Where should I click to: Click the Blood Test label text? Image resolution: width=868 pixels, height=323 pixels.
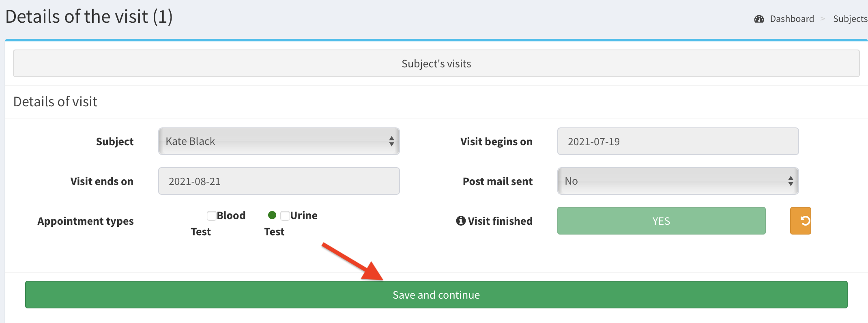230,215
